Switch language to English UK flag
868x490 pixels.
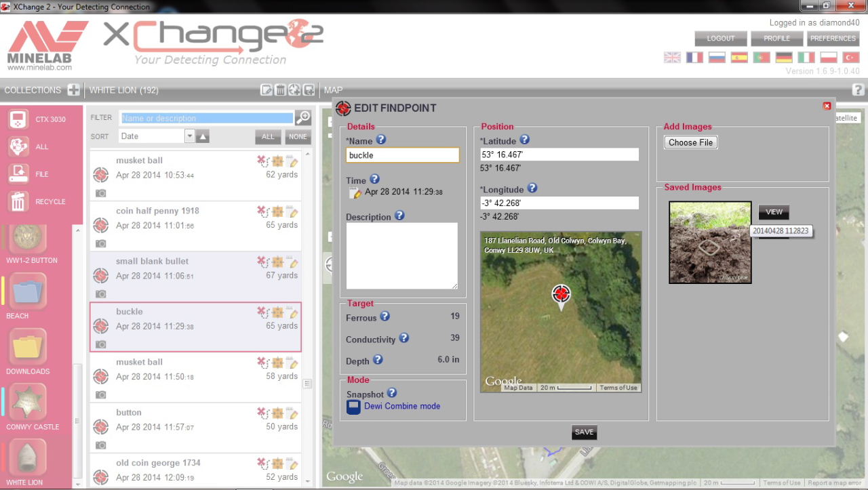tap(672, 58)
